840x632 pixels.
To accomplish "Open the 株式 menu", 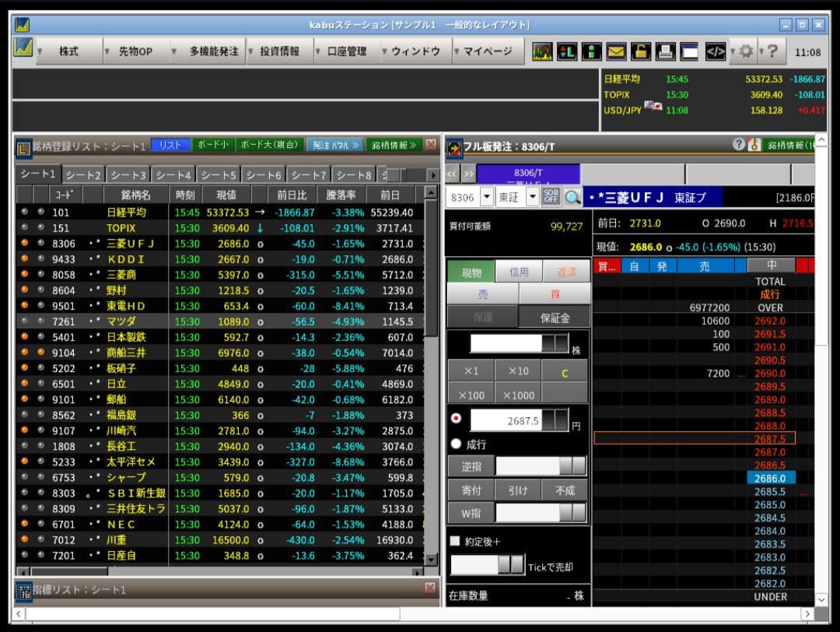I will [68, 51].
